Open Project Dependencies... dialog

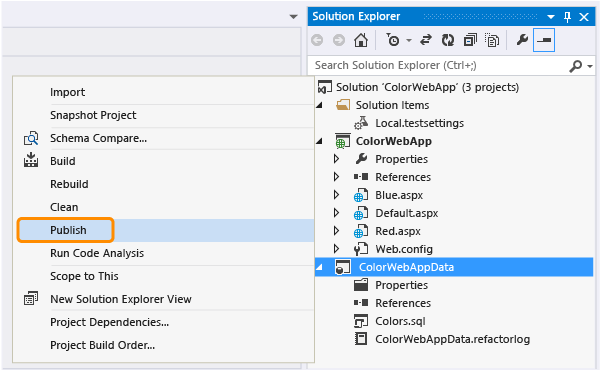pos(109,322)
